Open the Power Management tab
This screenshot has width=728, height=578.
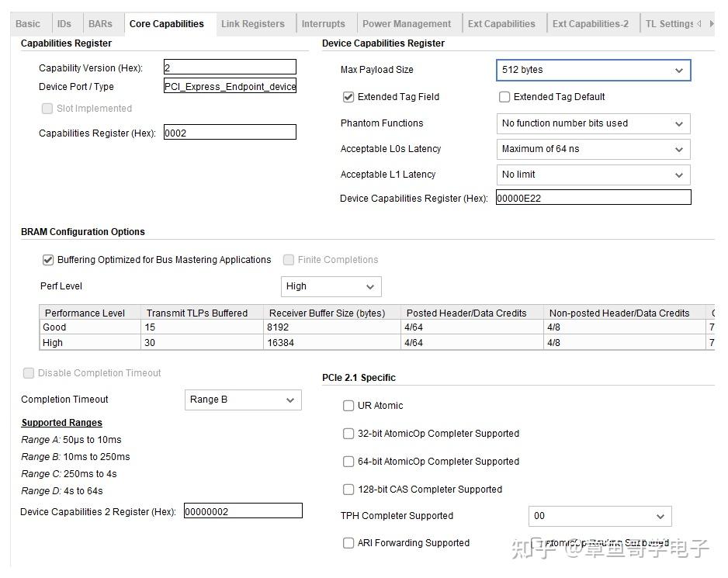[x=406, y=24]
